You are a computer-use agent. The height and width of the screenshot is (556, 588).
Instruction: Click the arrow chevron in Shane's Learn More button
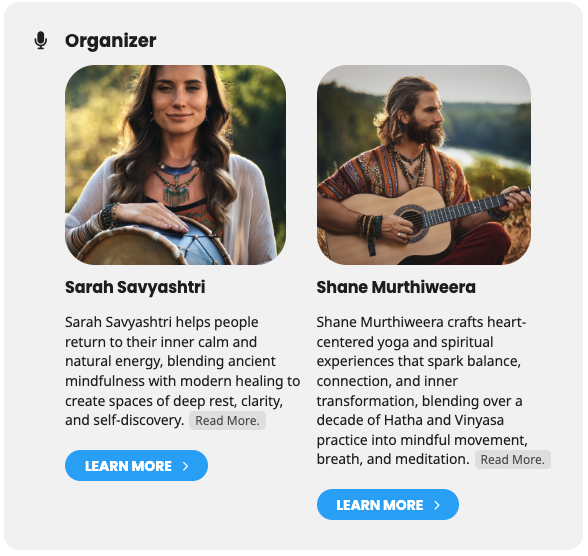click(436, 505)
